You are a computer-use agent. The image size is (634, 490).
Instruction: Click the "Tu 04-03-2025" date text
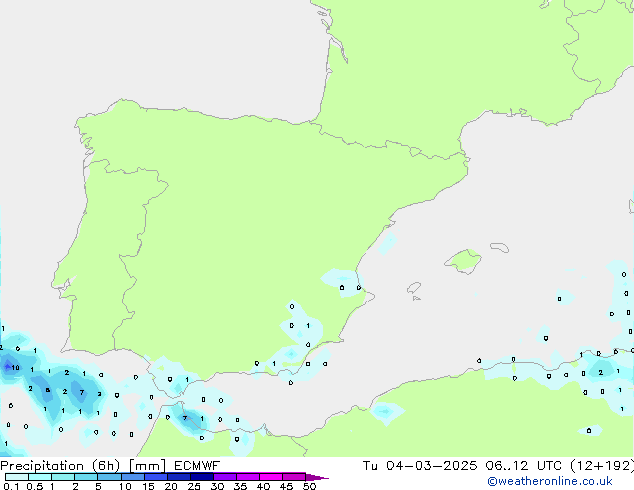(420, 466)
